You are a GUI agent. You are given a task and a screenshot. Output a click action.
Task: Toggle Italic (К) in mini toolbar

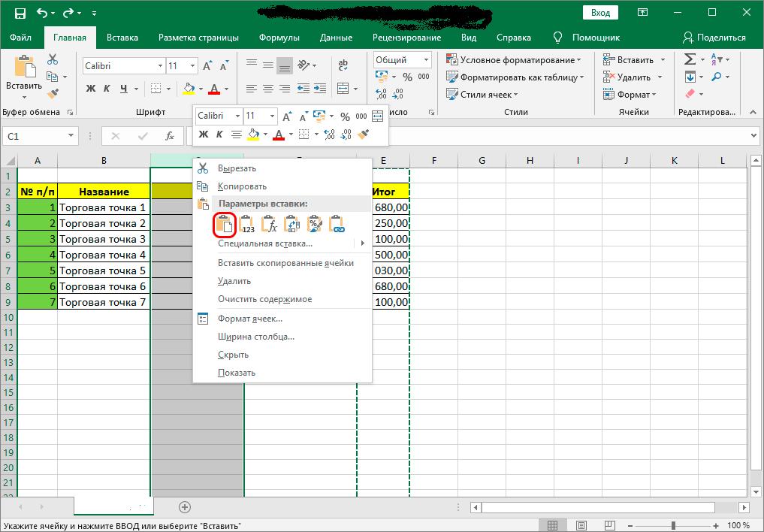click(x=219, y=135)
